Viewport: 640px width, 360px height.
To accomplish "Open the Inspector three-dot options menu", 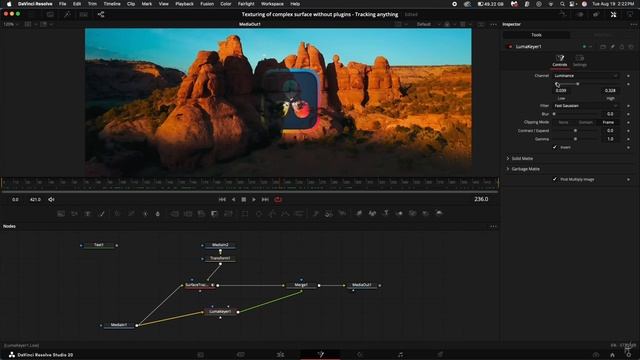I will 633,24.
